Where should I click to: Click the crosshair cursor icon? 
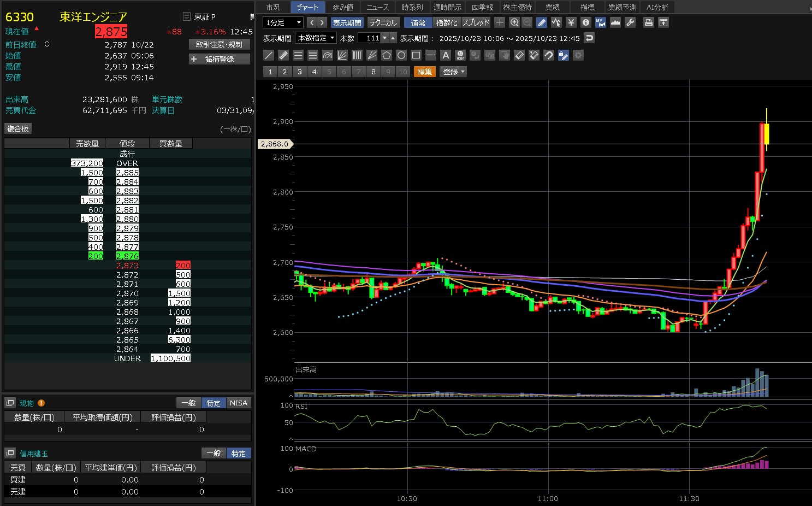[499, 22]
